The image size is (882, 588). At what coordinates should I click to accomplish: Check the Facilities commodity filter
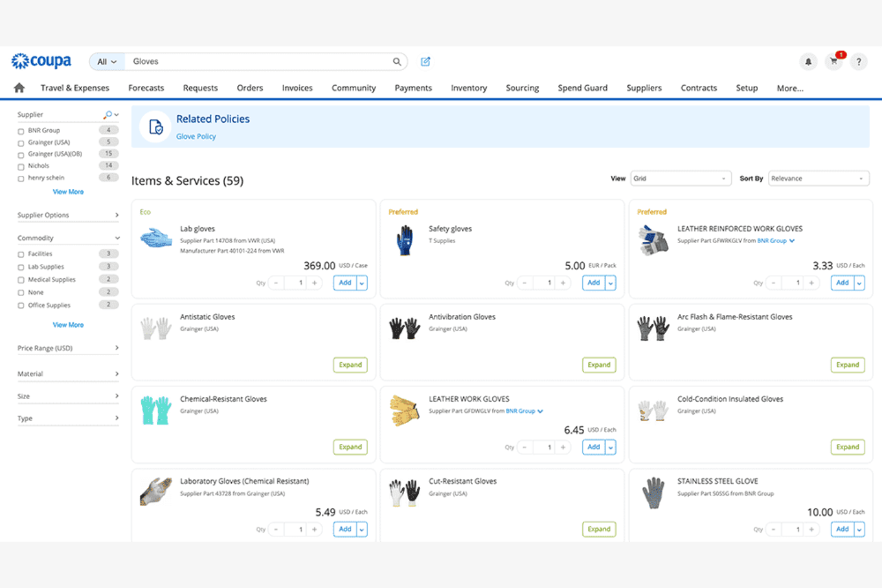pos(21,254)
